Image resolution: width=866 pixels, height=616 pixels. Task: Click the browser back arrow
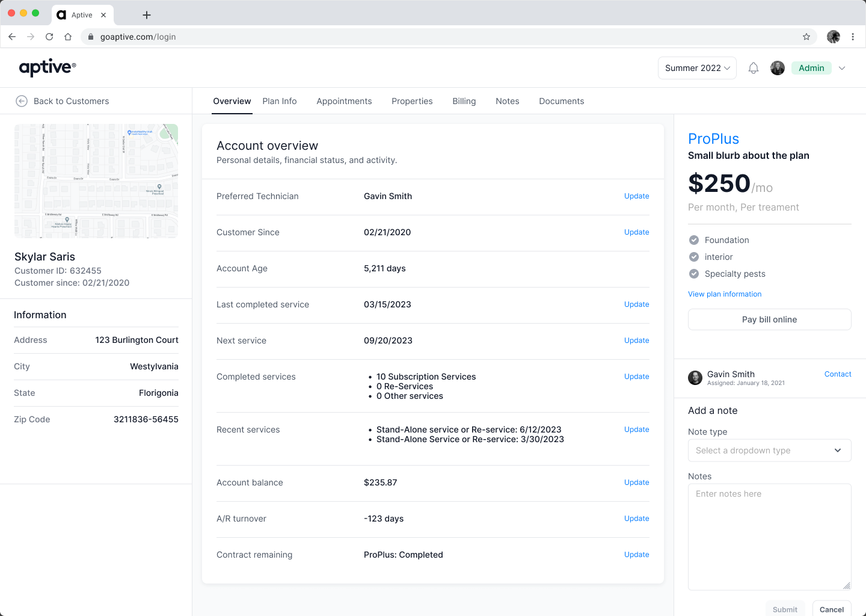click(12, 37)
